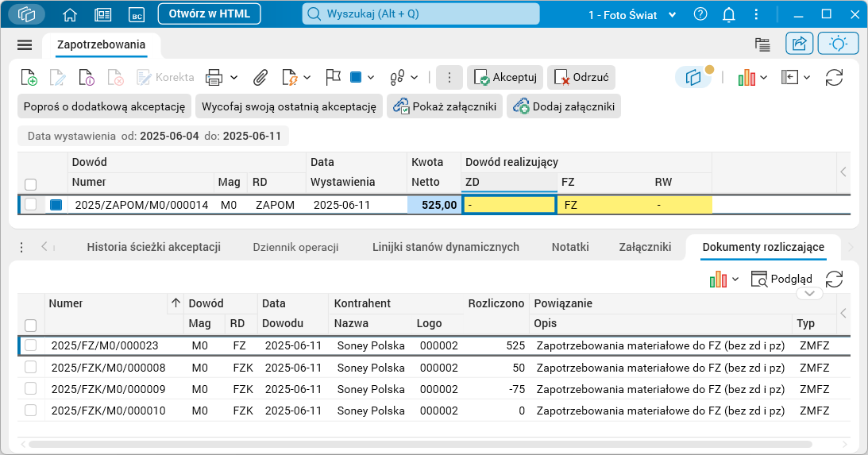Click Poproś o dodatkową akceptację
The width and height of the screenshot is (868, 455).
105,106
